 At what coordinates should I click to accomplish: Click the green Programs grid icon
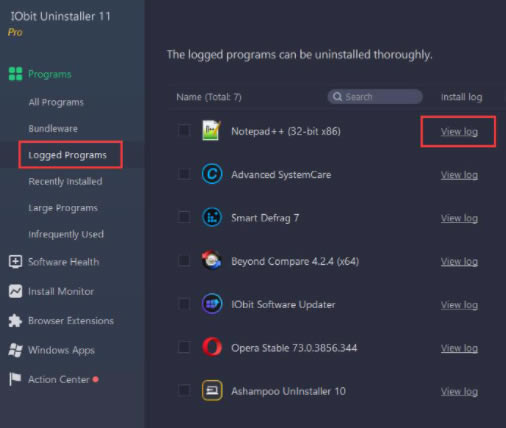coord(15,74)
